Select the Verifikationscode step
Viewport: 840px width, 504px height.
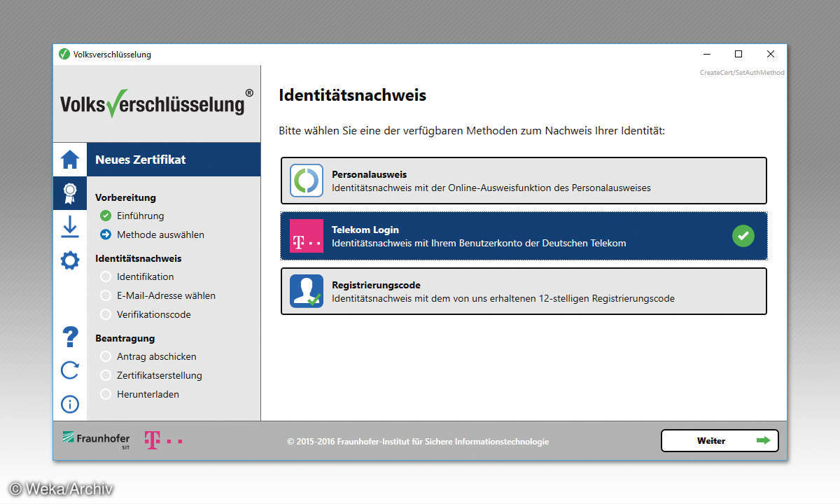pos(154,314)
